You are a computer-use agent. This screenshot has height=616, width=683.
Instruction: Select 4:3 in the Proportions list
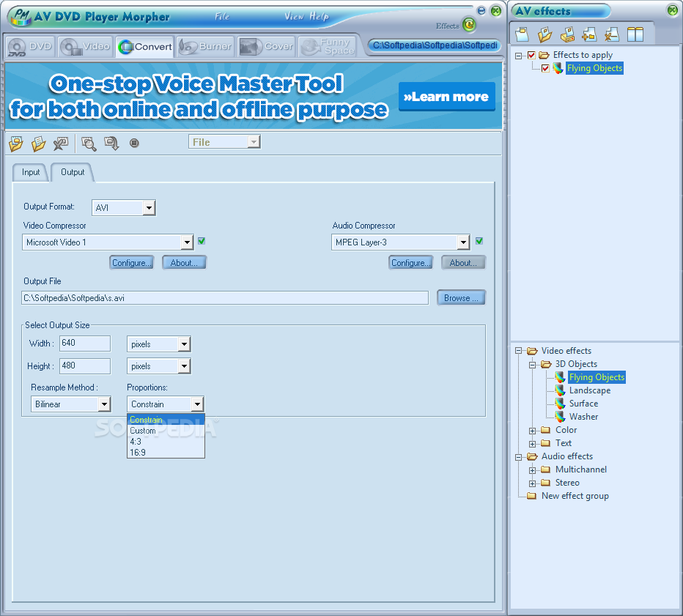click(x=166, y=442)
